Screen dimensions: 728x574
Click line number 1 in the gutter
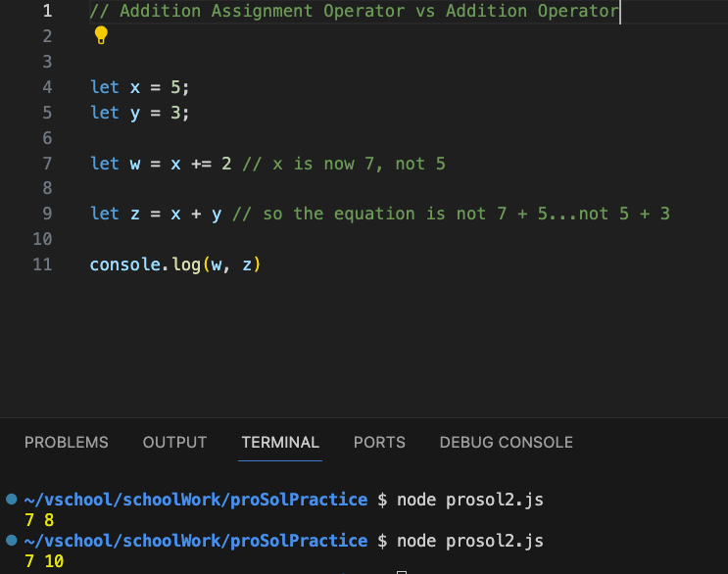47,11
